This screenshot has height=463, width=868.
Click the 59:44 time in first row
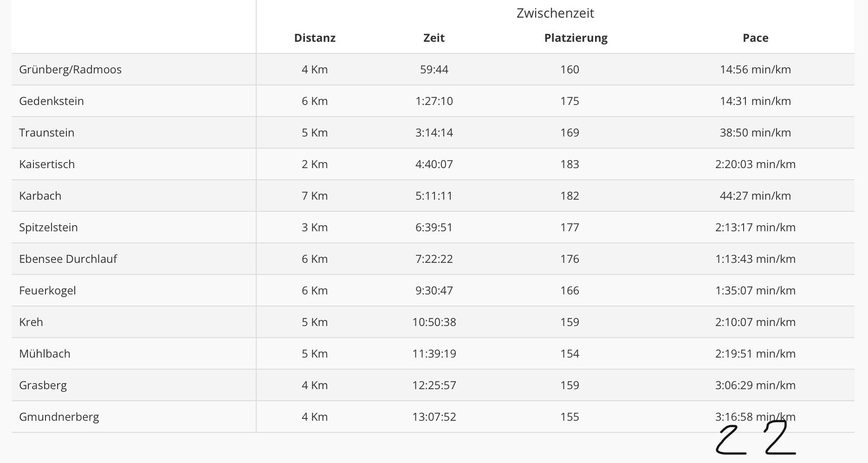[434, 70]
